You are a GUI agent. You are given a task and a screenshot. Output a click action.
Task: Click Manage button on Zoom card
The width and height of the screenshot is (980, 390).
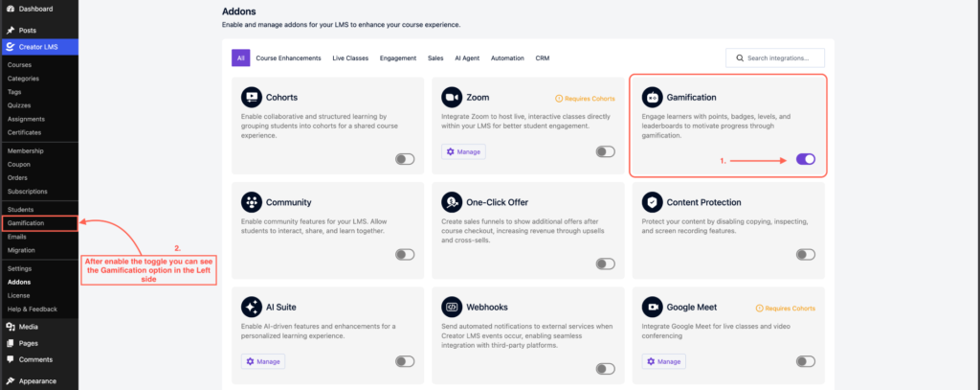(463, 151)
